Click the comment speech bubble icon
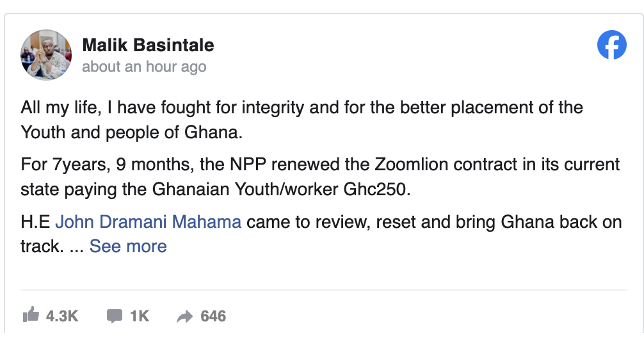The image size is (644, 338). pyautogui.click(x=115, y=316)
